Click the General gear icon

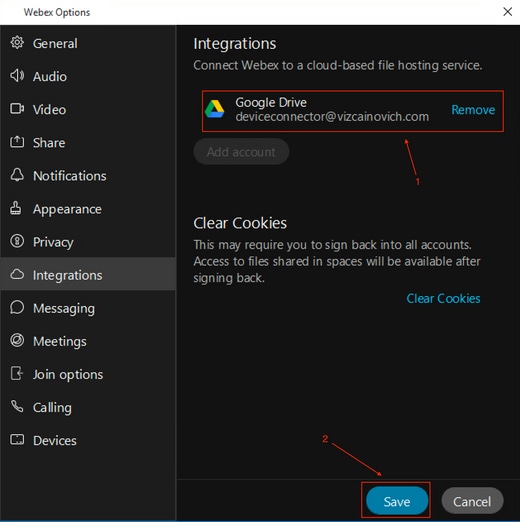(17, 43)
